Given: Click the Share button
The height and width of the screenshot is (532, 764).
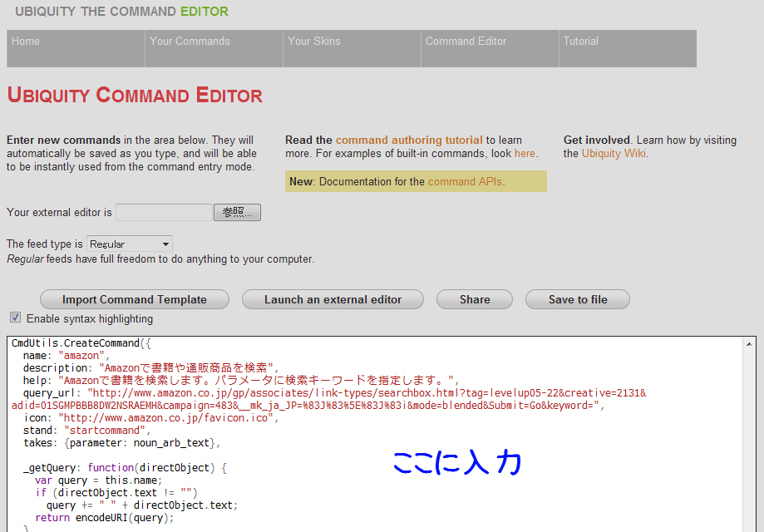Looking at the screenshot, I should pos(475,300).
